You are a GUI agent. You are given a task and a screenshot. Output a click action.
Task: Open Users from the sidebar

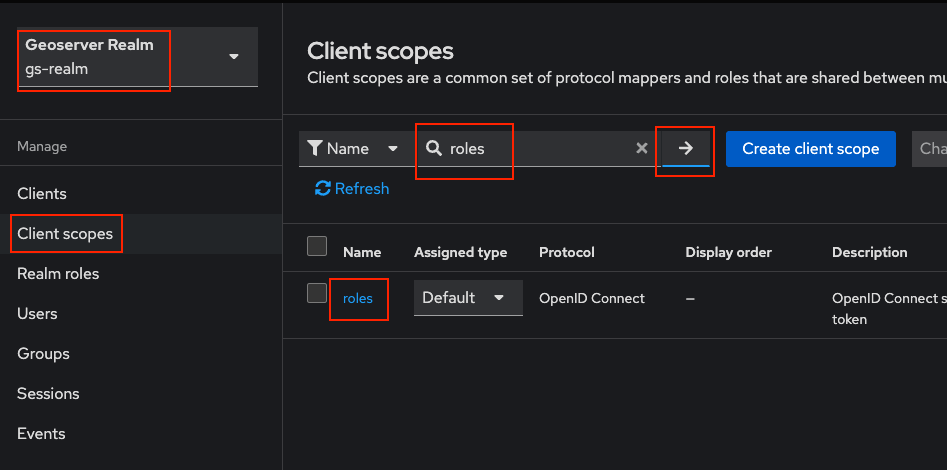pos(37,313)
